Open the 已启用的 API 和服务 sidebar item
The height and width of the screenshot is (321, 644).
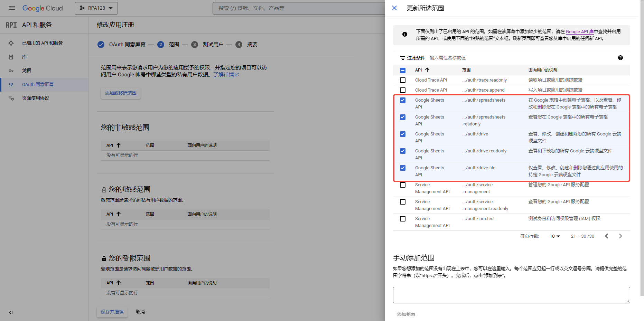[43, 43]
